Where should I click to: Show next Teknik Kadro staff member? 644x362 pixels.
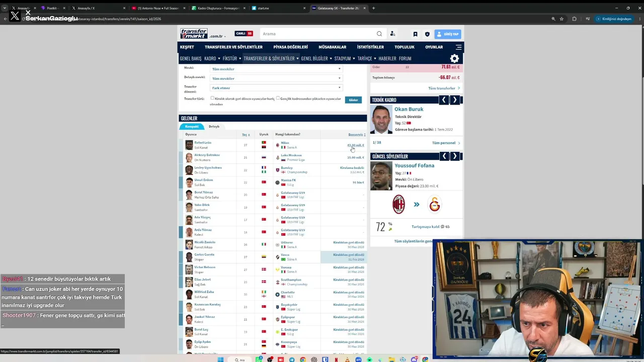pyautogui.click(x=455, y=100)
